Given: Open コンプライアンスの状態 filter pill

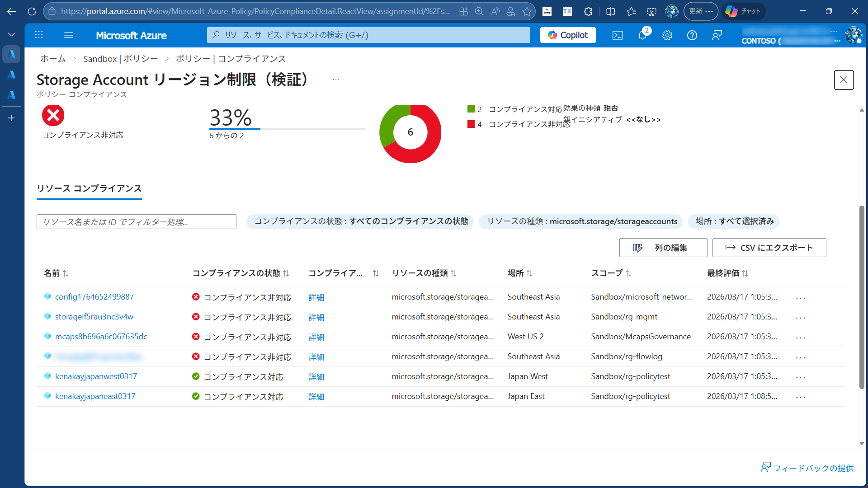Looking at the screenshot, I should (360, 221).
